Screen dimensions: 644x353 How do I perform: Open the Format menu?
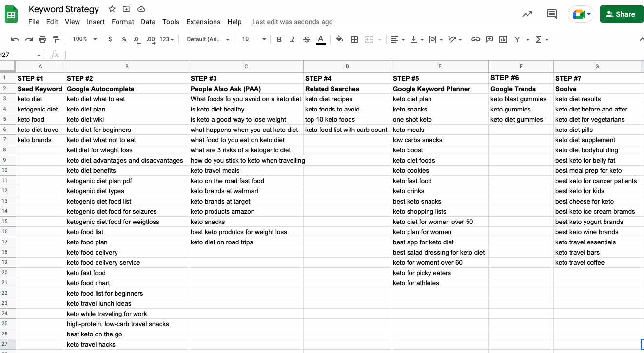pos(123,22)
